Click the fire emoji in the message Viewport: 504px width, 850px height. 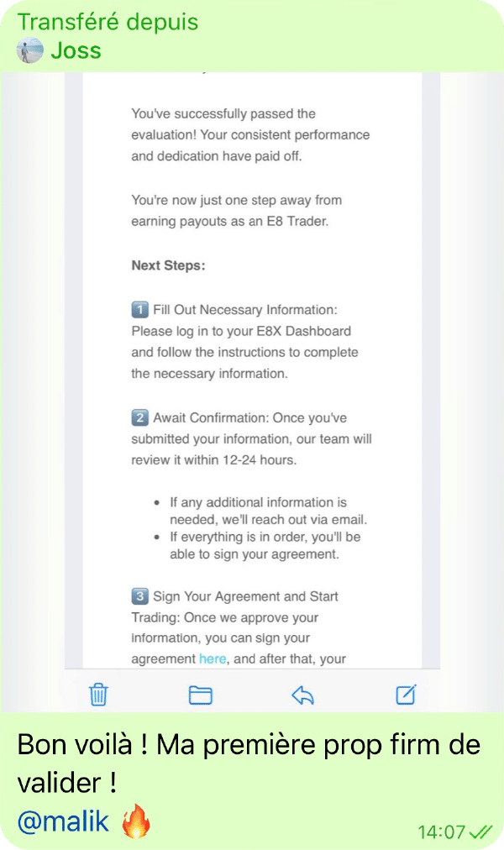tap(135, 821)
